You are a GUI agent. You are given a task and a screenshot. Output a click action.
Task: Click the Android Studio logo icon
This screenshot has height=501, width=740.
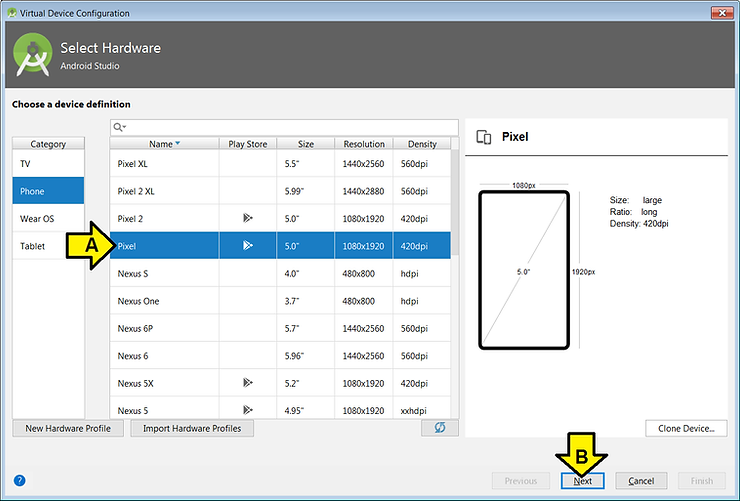pos(34,56)
